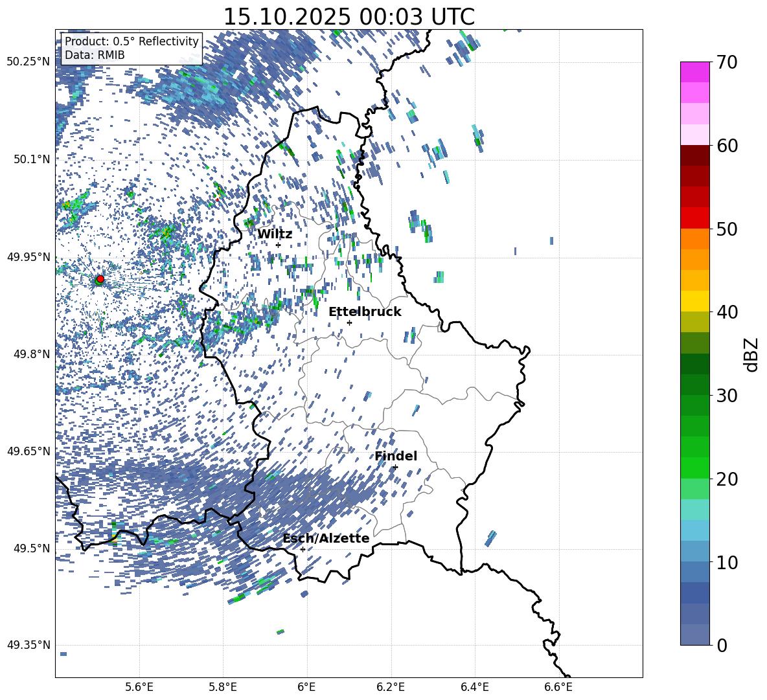Click the 6.6°E longitude label
This screenshot has height=700, width=767.
point(558,687)
